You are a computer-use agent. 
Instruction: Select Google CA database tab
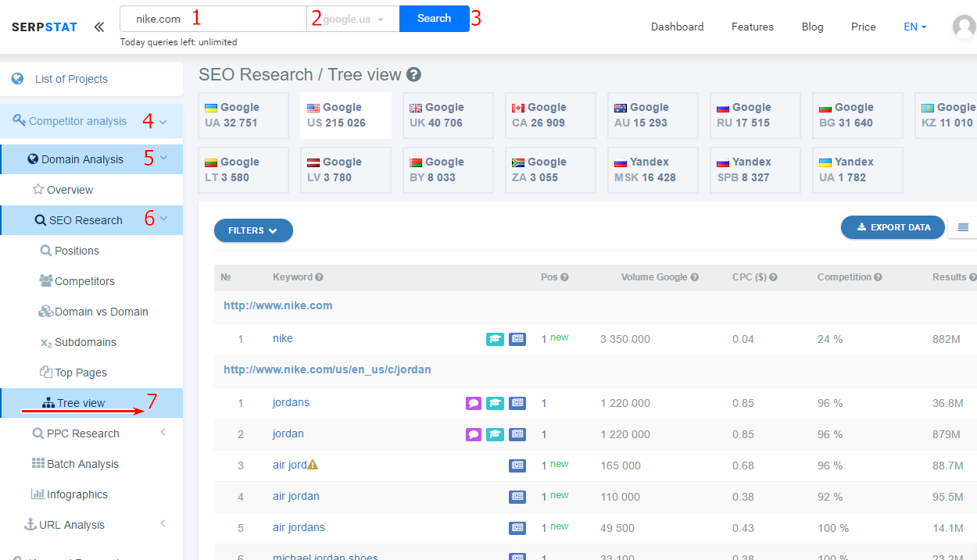coord(550,116)
